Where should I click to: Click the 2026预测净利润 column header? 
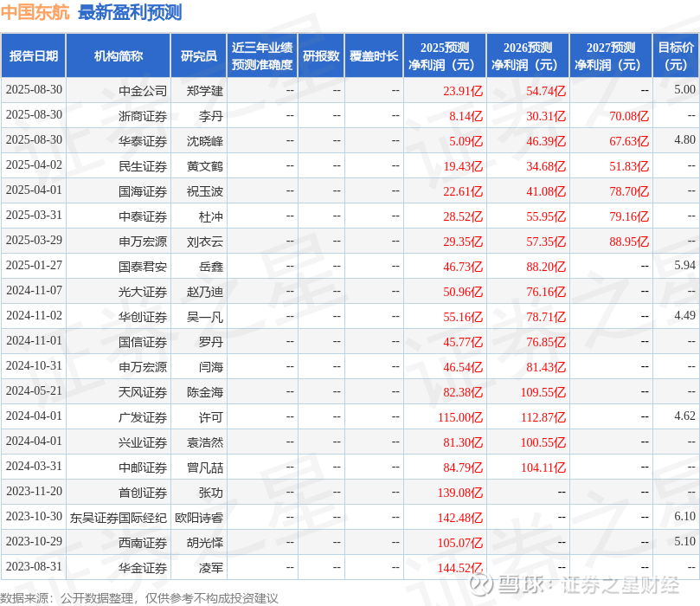click(528, 55)
